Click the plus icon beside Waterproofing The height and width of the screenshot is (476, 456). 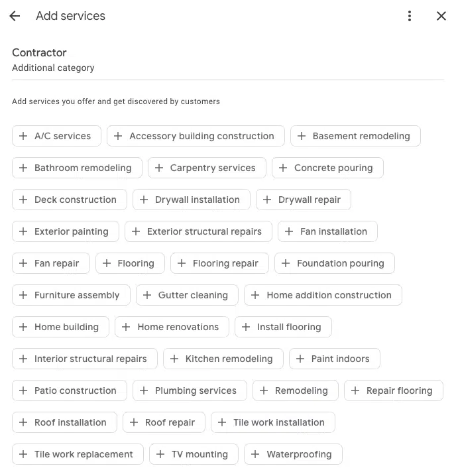pyautogui.click(x=255, y=454)
